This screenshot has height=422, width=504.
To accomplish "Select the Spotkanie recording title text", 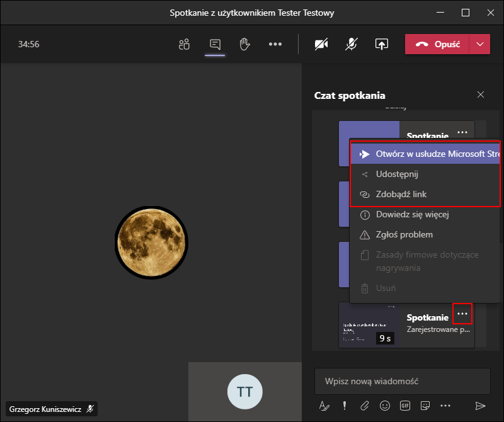I will [428, 317].
